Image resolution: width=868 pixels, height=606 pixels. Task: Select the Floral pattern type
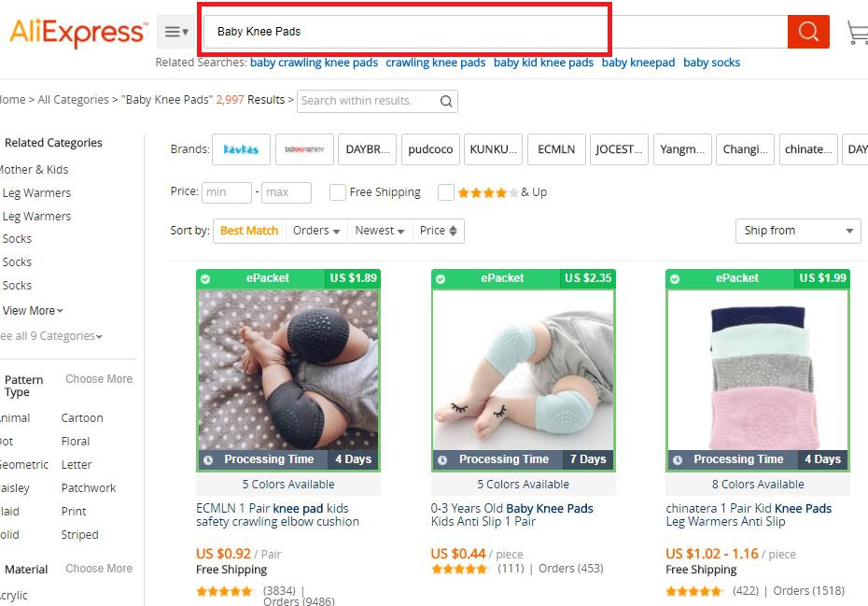(x=76, y=442)
